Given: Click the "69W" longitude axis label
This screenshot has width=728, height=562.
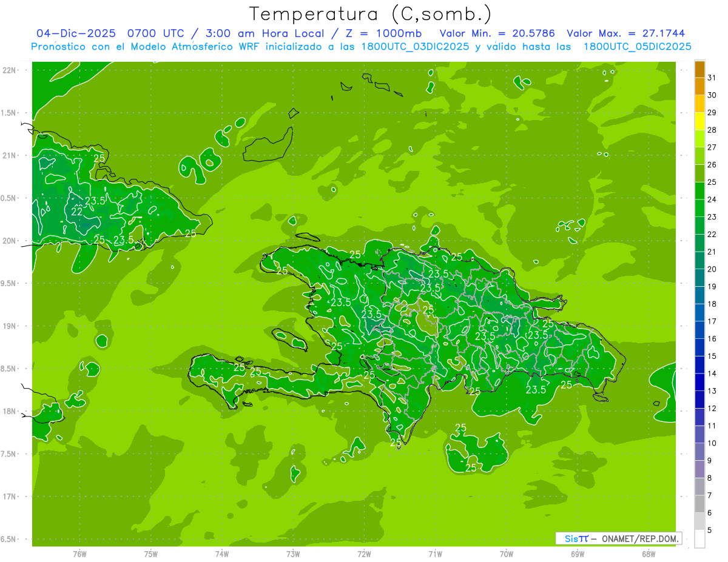Looking at the screenshot, I should coord(578,554).
